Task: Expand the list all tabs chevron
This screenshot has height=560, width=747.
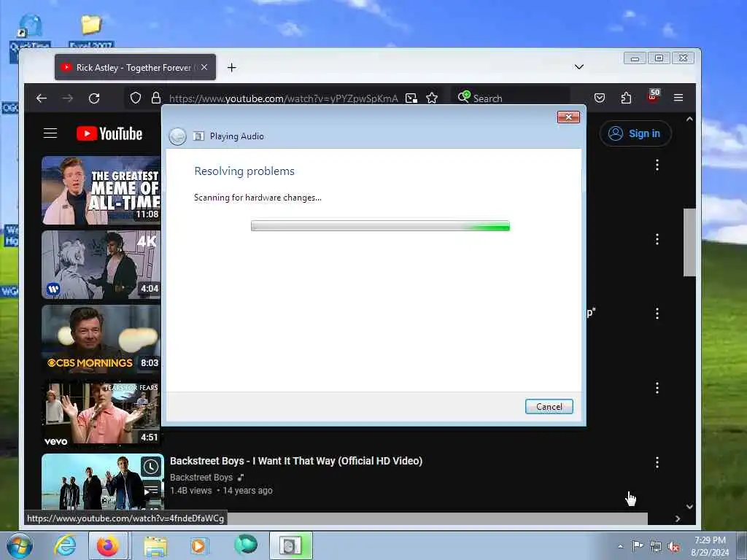Action: 578,67
